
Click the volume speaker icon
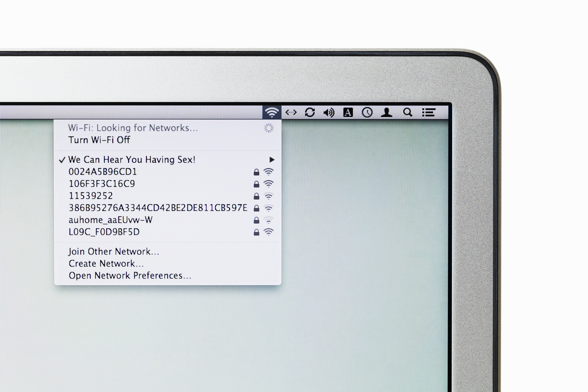tap(329, 113)
